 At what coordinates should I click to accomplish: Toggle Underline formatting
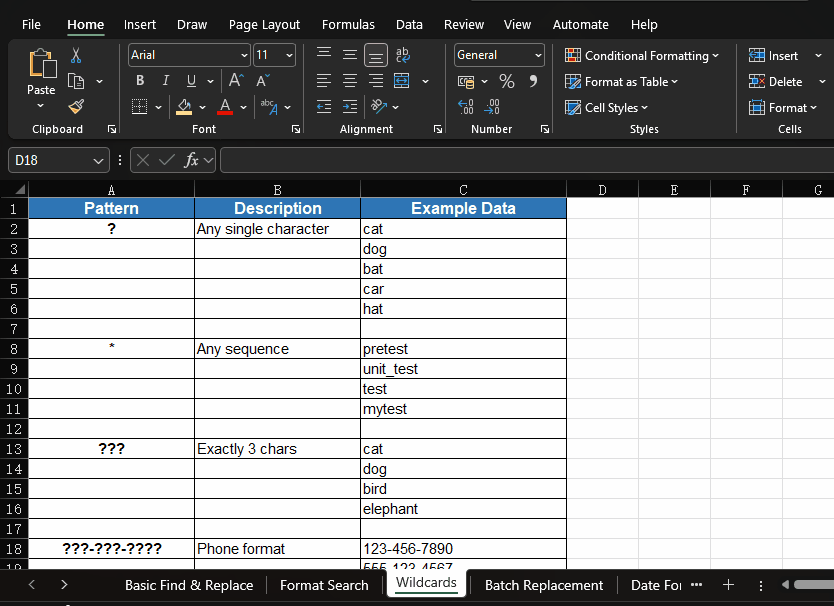coord(191,81)
